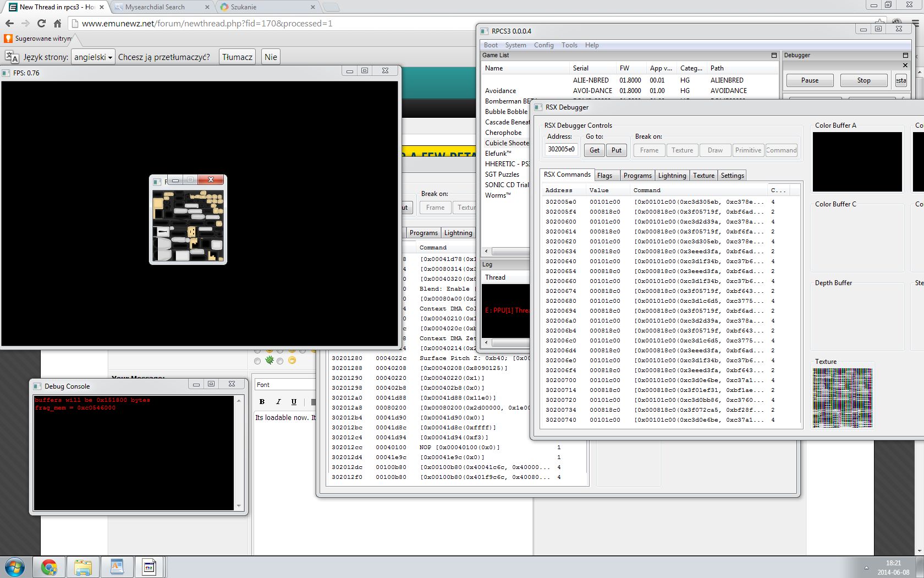Open Chrome from the Windows taskbar
This screenshot has height=578, width=924.
click(49, 567)
